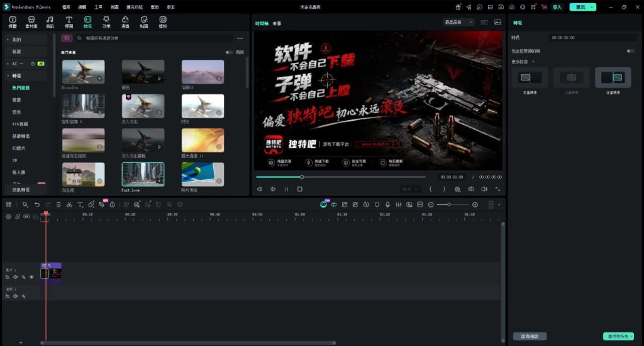Open the 視圖 (View) menu
644x346 pixels.
coord(114,7)
